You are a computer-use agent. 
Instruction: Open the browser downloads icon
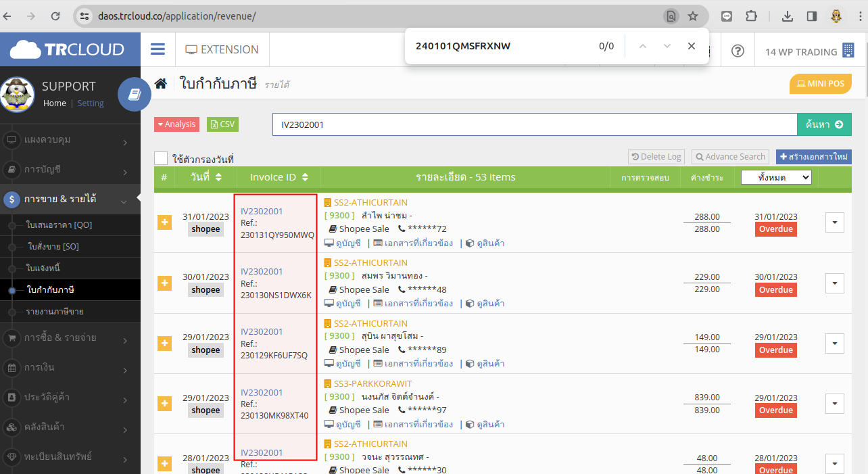tap(787, 16)
